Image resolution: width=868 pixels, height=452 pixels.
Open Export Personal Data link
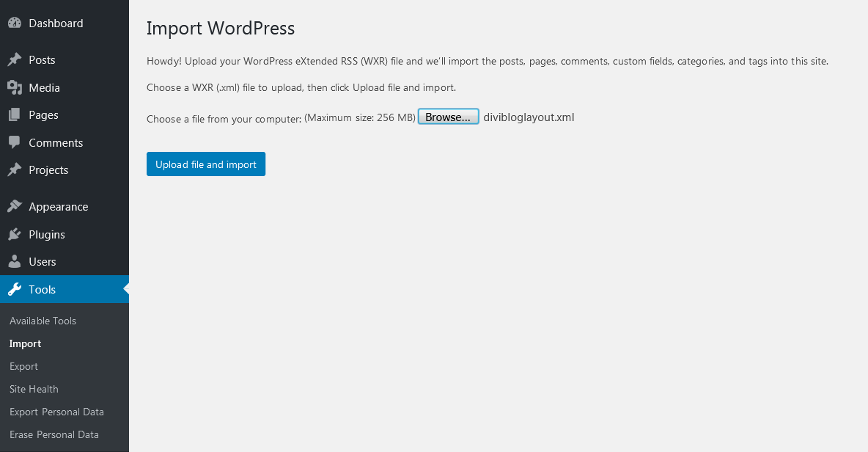(x=56, y=412)
